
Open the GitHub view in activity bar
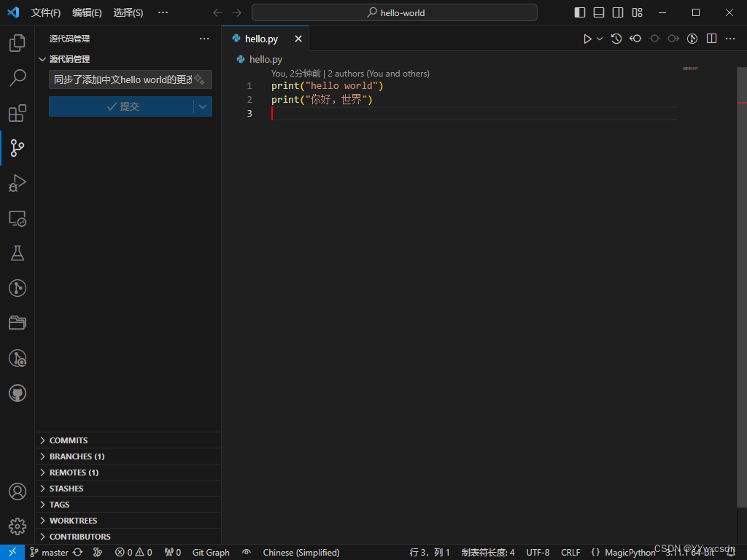(x=18, y=393)
